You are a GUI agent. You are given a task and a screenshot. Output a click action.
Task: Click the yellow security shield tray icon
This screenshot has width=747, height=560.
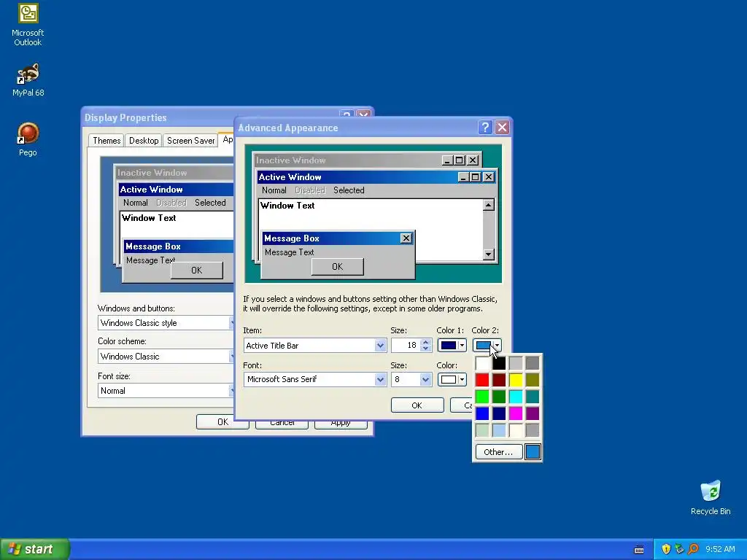(x=666, y=549)
